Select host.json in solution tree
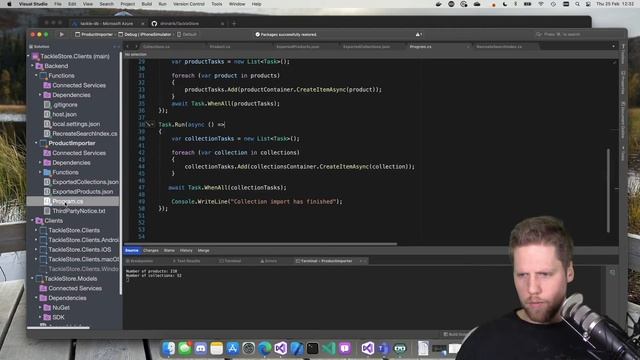The width and height of the screenshot is (640, 360). click(64, 114)
